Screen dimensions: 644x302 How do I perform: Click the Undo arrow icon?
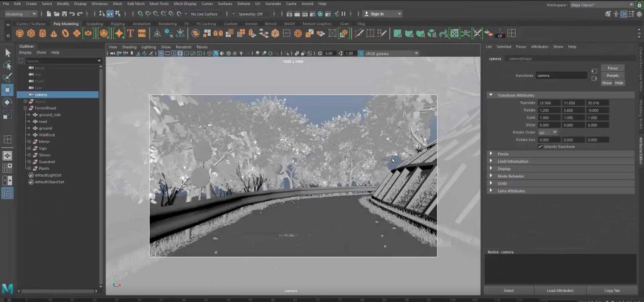tap(72, 14)
